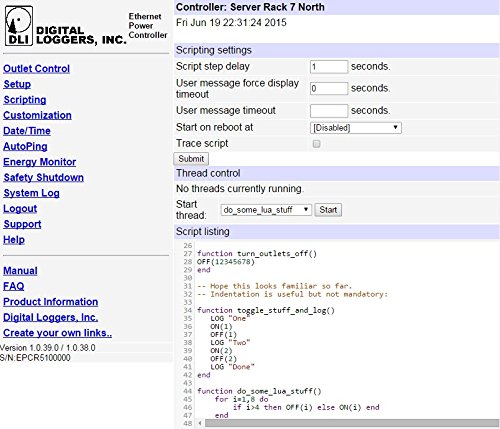Click Create your own links
This screenshot has width=500, height=429.
point(57,333)
